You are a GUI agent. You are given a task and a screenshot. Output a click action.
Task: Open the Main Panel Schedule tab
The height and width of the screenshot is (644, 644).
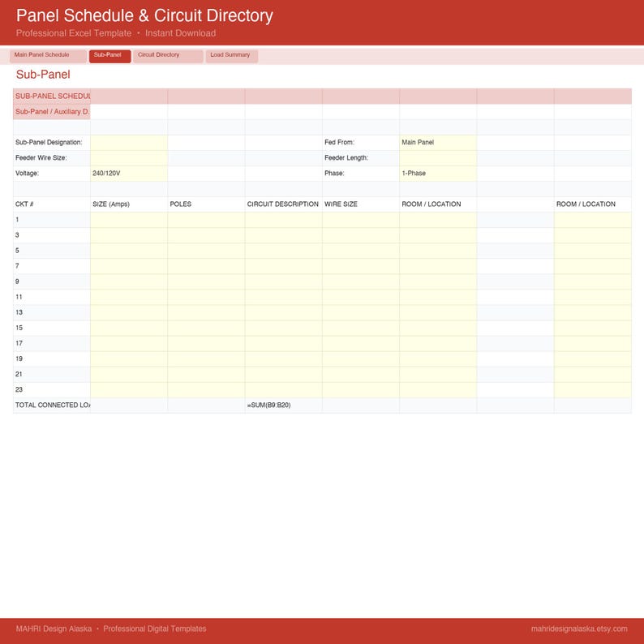(x=48, y=56)
